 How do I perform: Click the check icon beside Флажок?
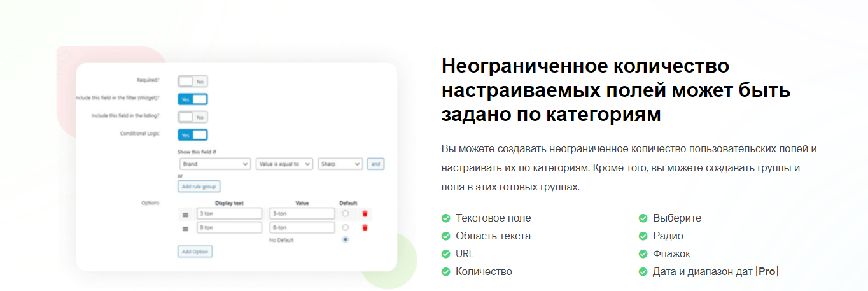[643, 254]
